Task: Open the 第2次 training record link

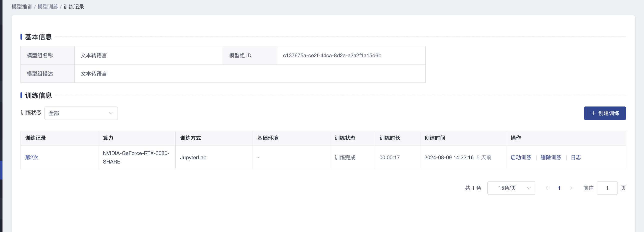Action: coord(32,157)
